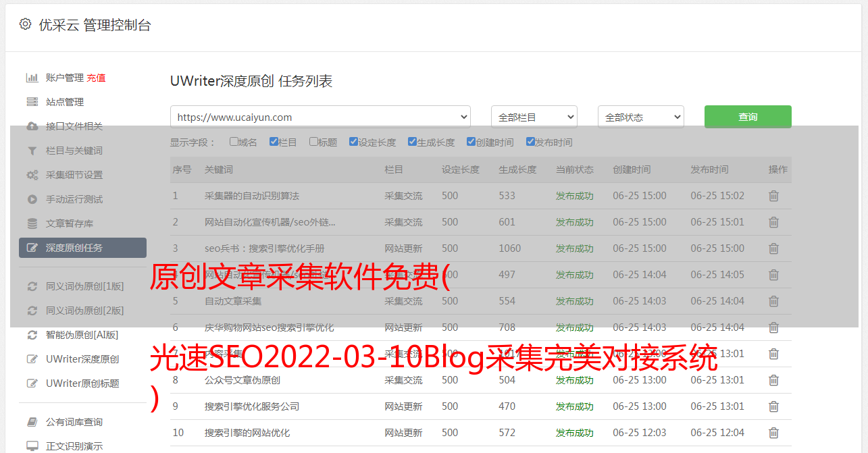The height and width of the screenshot is (453, 868).
Task: Click keyword seo兵书：搜索引擎优化手册
Action: click(265, 248)
